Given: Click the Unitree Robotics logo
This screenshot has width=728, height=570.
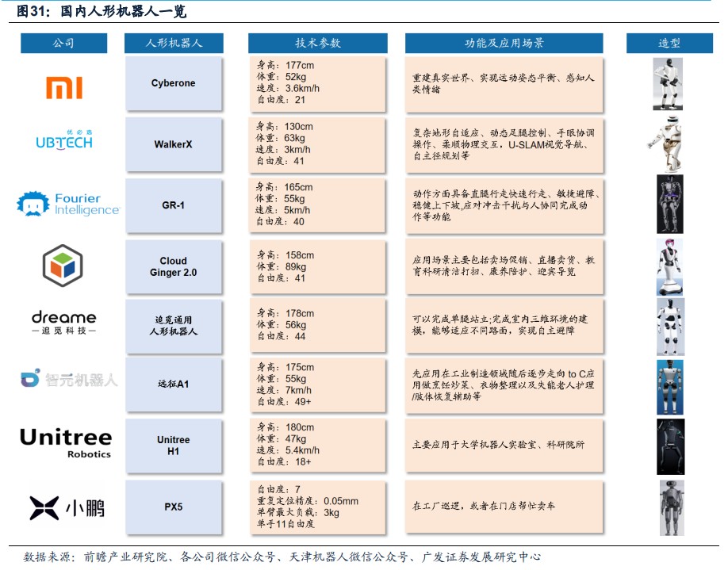Looking at the screenshot, I should click(x=66, y=442).
